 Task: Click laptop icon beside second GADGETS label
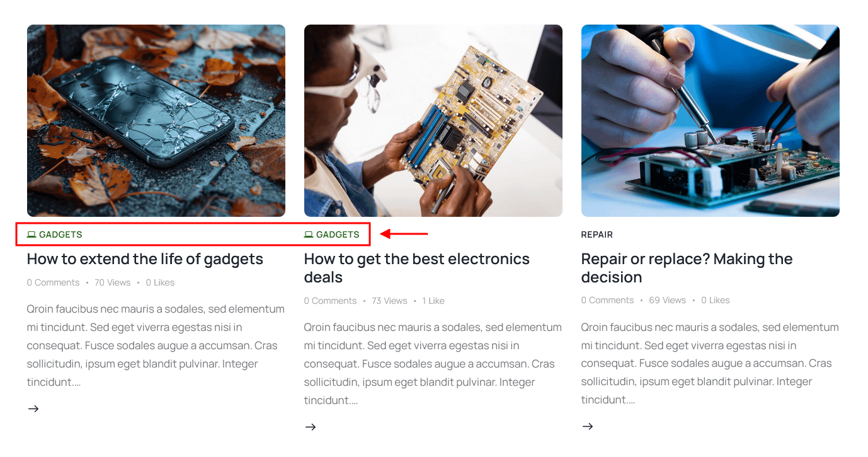coord(309,234)
